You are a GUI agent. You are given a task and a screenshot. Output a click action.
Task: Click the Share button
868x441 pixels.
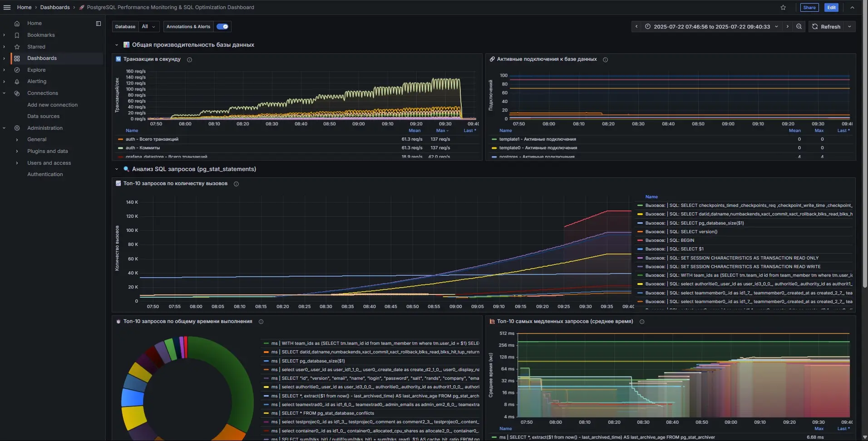click(x=809, y=7)
